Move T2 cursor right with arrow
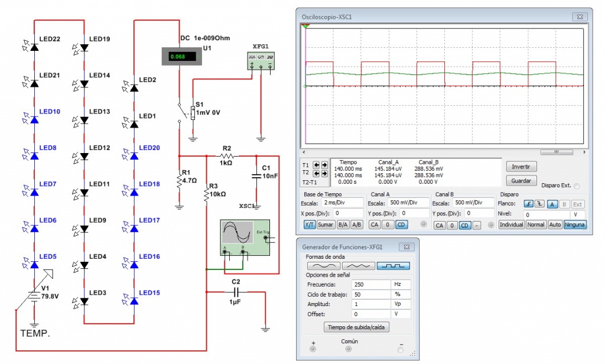This screenshot has width=605, height=364. 324,174
